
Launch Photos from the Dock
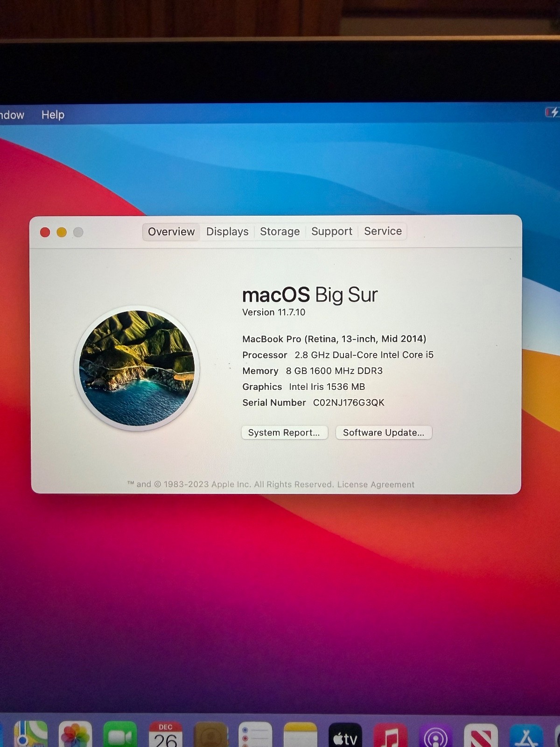pos(75,734)
